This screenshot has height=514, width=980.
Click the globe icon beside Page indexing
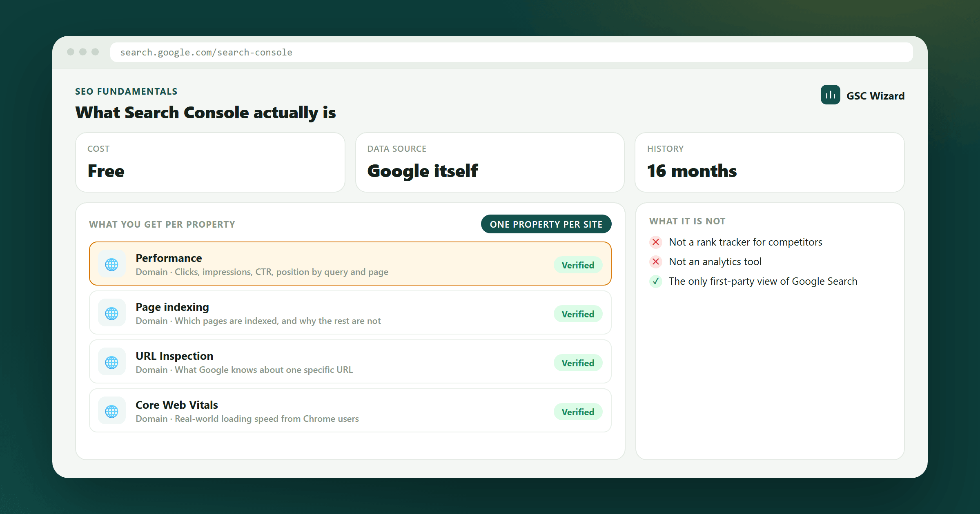(x=111, y=313)
